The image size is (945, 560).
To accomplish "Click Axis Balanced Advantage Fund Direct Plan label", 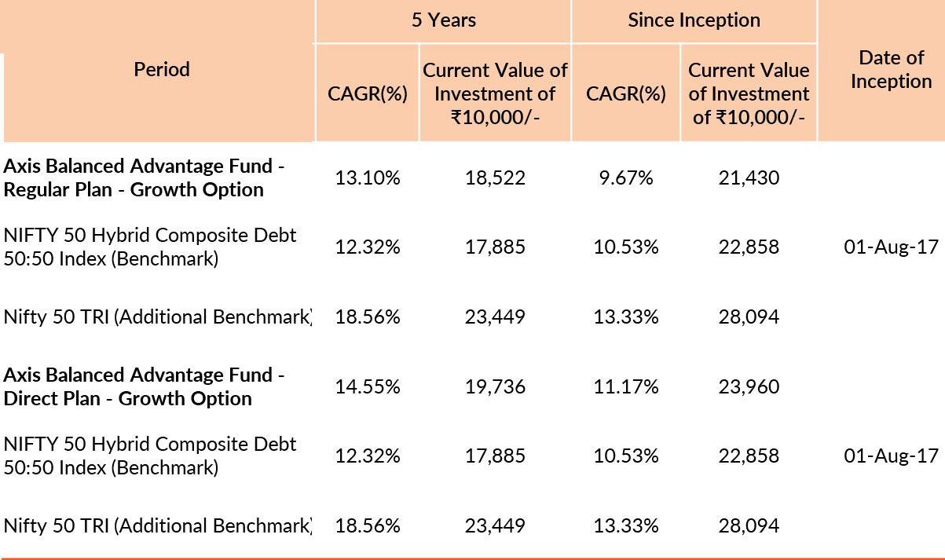I will [144, 386].
